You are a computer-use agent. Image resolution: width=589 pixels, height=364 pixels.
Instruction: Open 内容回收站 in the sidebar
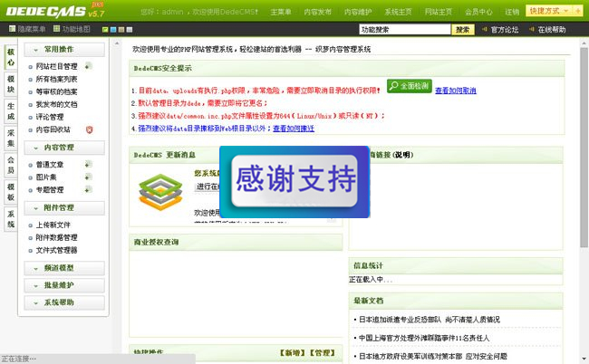(53, 129)
